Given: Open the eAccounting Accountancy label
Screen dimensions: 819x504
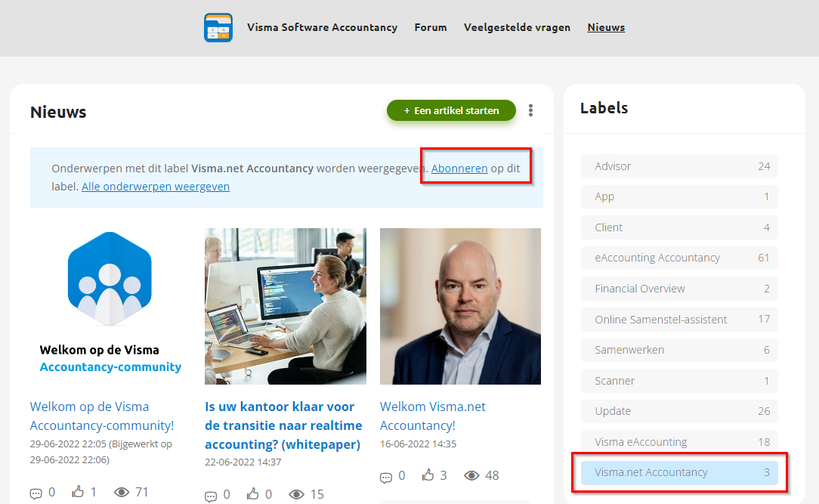Looking at the screenshot, I should point(679,258).
